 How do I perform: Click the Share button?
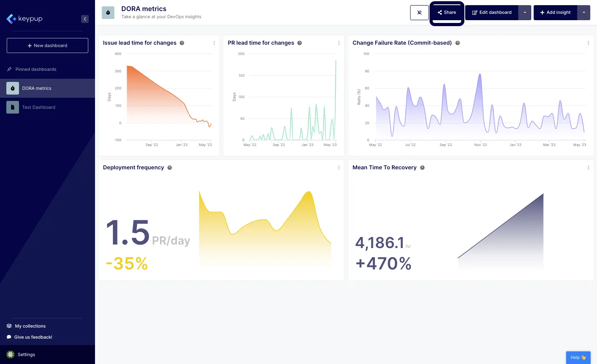447,12
